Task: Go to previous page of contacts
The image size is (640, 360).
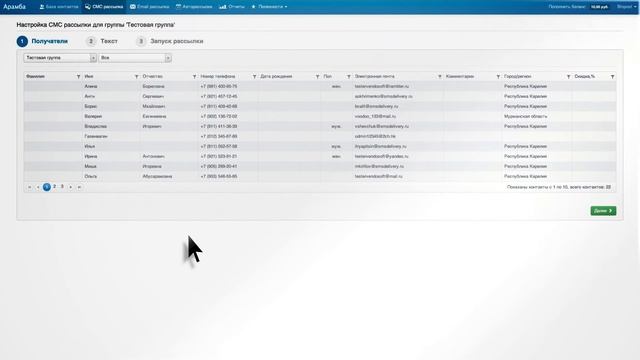Action: click(38, 187)
